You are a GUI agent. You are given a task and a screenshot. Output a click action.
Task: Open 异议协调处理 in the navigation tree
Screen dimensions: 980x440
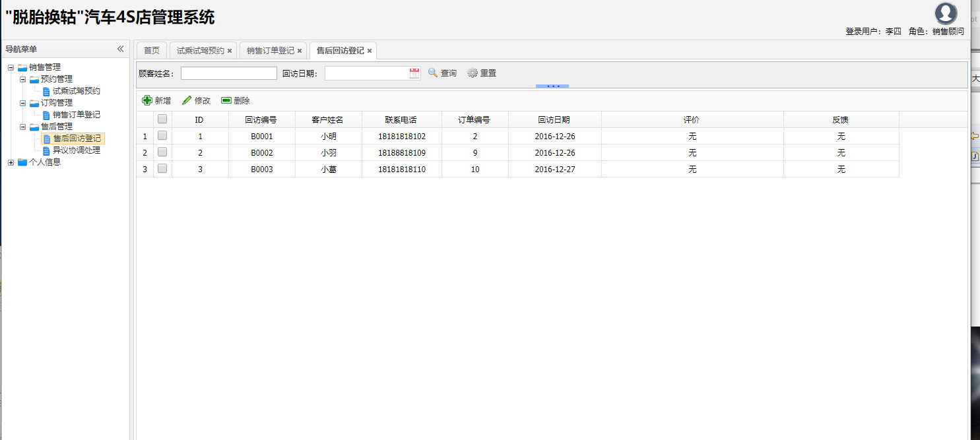76,150
